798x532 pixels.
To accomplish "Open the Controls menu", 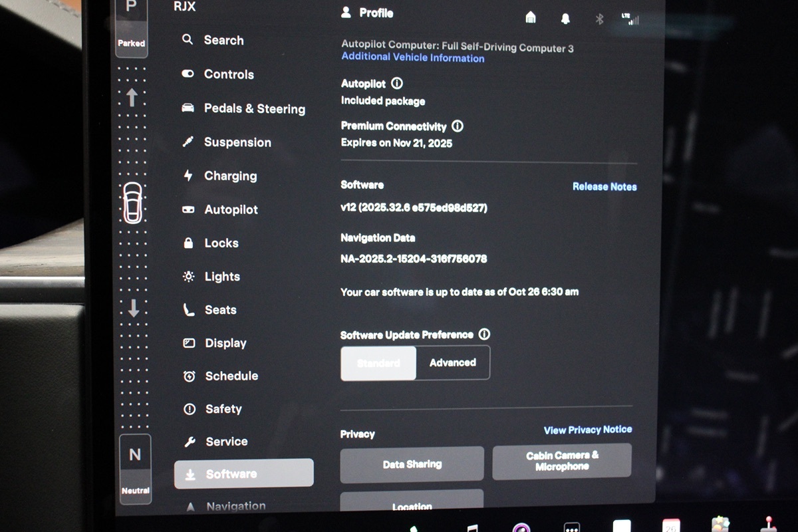I will pyautogui.click(x=228, y=74).
